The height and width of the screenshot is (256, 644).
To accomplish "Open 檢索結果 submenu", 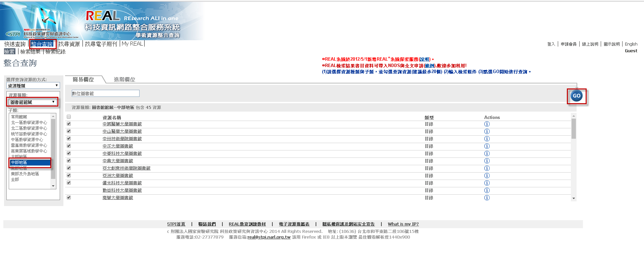I will pos(30,52).
